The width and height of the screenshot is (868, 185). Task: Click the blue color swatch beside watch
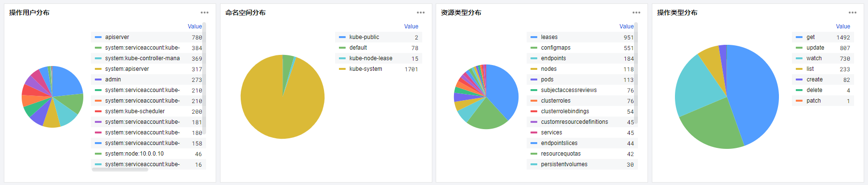point(799,58)
